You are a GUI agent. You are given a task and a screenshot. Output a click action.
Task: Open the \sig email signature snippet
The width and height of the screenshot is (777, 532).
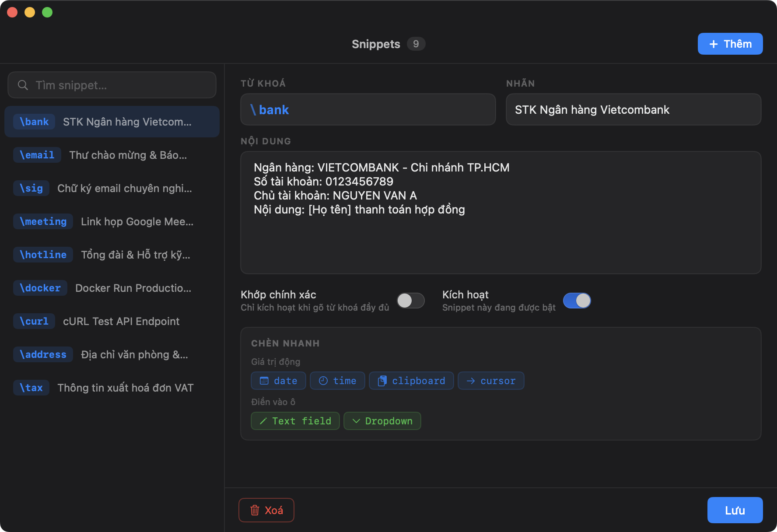coord(112,188)
